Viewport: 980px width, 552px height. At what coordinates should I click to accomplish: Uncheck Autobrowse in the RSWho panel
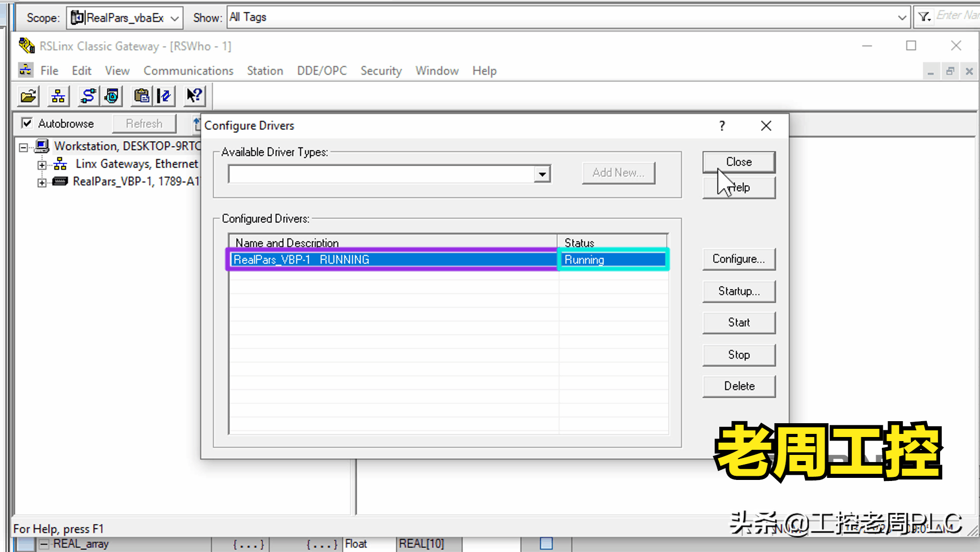pos(27,123)
